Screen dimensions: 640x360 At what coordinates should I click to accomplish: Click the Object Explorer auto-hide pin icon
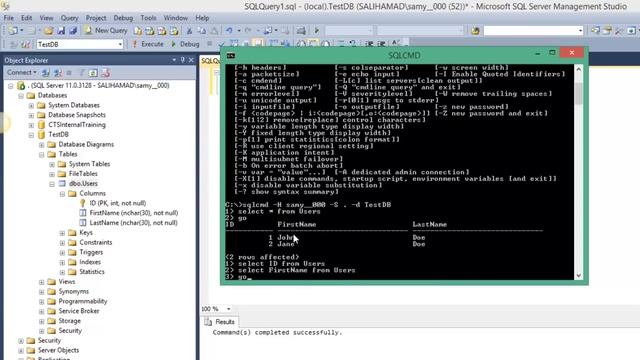coord(182,60)
